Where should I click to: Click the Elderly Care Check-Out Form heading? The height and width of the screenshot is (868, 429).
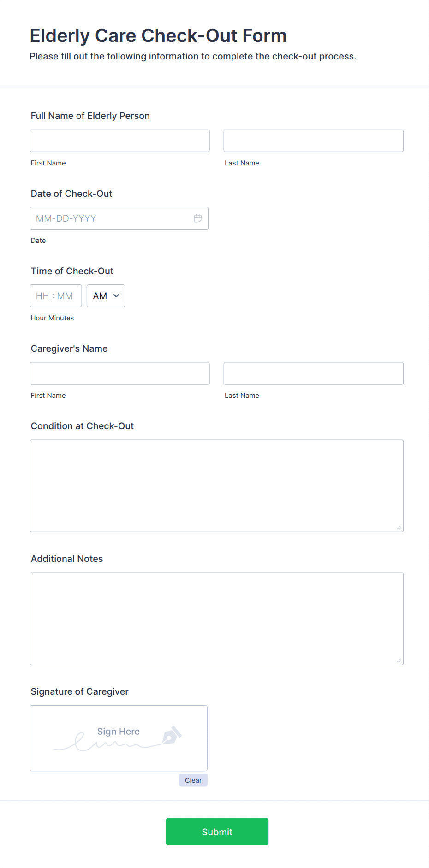158,35
